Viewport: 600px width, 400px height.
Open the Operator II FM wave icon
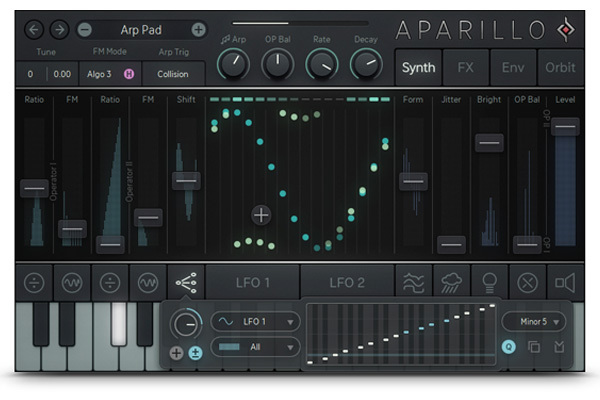coord(148,283)
